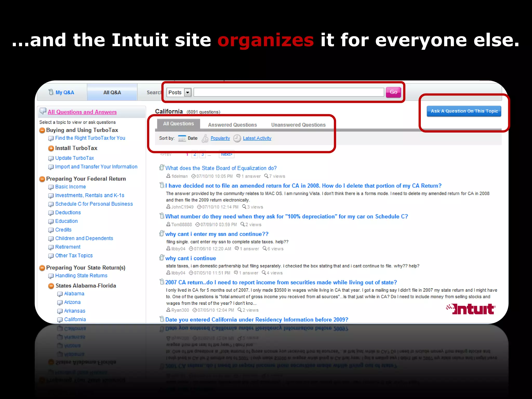The height and width of the screenshot is (399, 532).
Task: Collapse the Preparing Your Federal Return section
Action: (x=42, y=179)
